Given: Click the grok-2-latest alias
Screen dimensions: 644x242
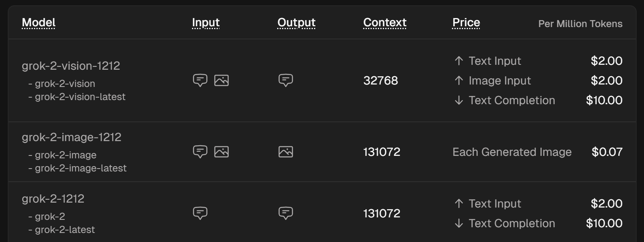Looking at the screenshot, I should click(x=65, y=230).
